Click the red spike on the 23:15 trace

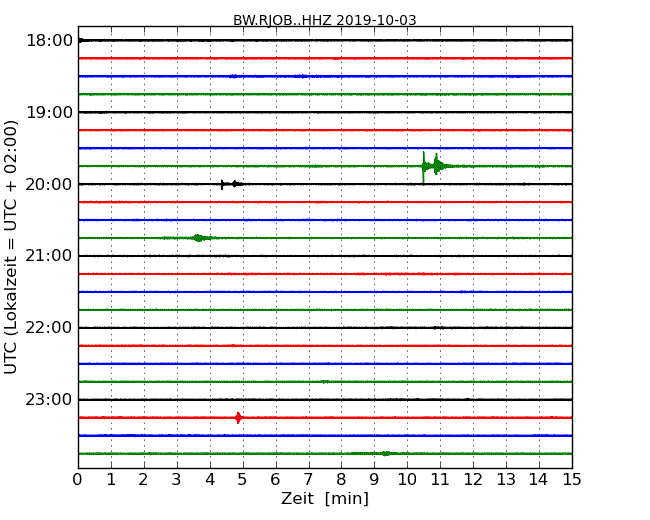238,418
